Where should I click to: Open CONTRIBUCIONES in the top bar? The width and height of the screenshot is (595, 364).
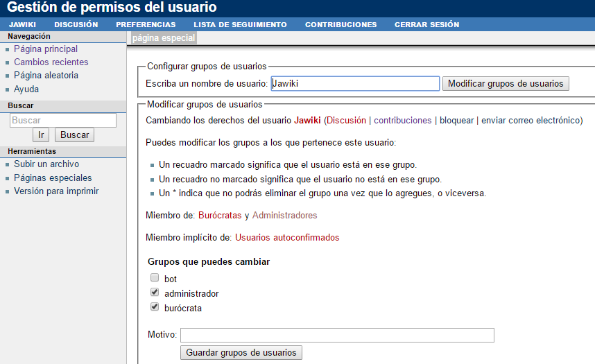pyautogui.click(x=340, y=24)
